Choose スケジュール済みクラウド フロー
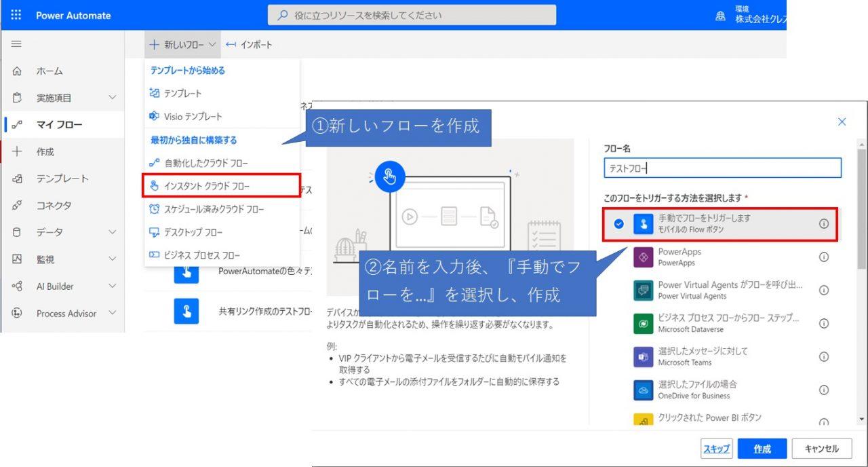 [x=222, y=209]
